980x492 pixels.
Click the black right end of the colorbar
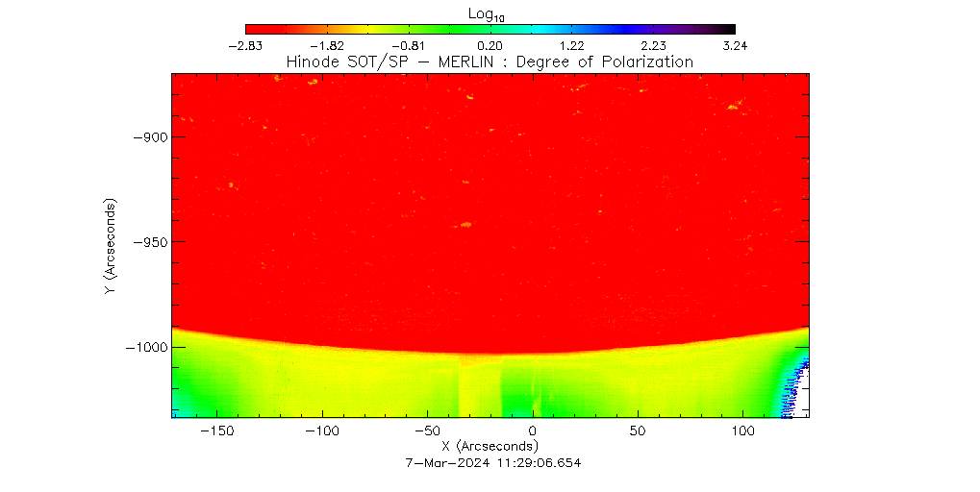(726, 29)
